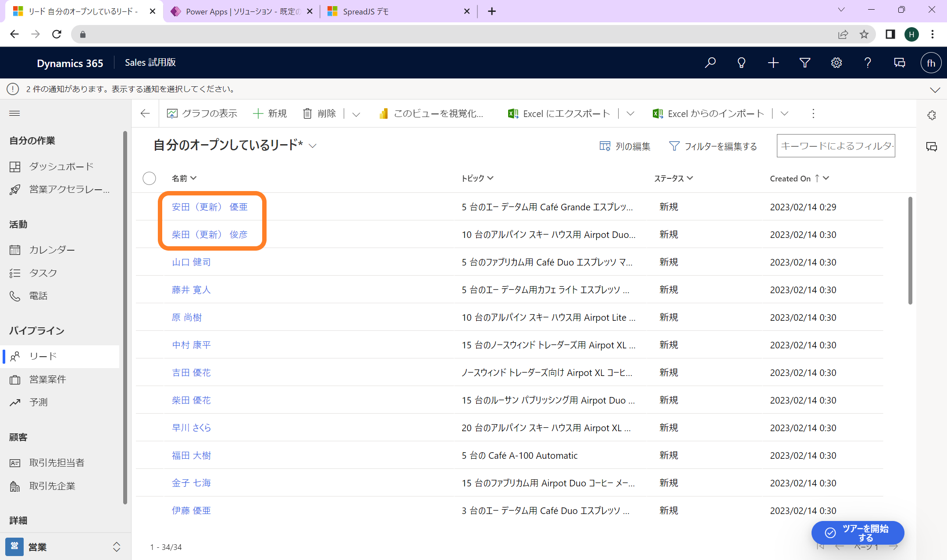
Task: Click ツアーを開始する button
Action: click(x=858, y=533)
